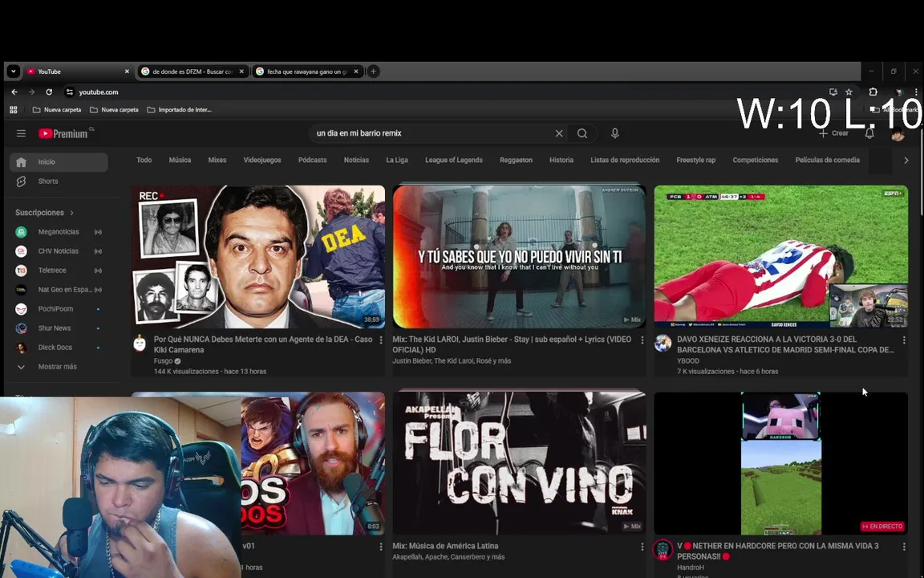Bookmark this page with the star icon
This screenshot has height=578, width=924.
point(849,92)
